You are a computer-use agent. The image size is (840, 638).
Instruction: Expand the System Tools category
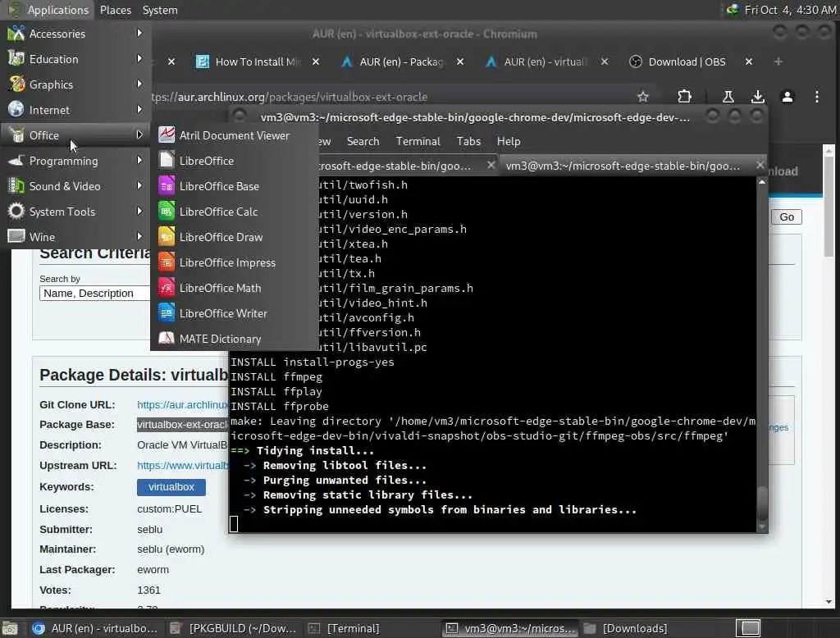click(75, 212)
